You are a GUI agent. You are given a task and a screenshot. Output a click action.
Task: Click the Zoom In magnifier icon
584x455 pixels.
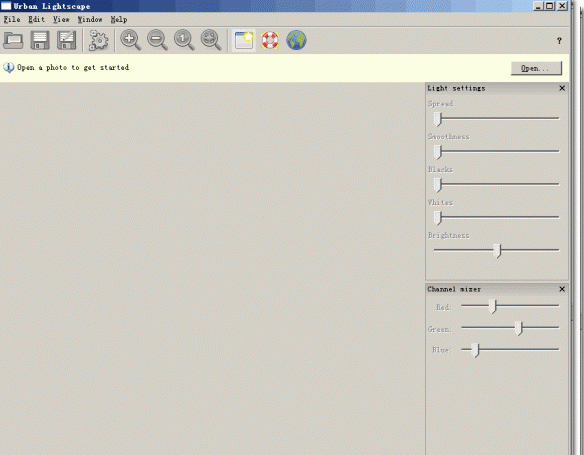coord(130,40)
